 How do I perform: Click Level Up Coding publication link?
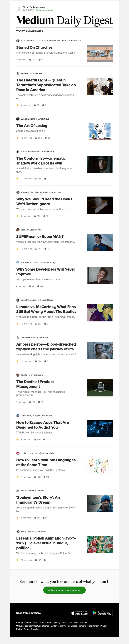click(47, 263)
